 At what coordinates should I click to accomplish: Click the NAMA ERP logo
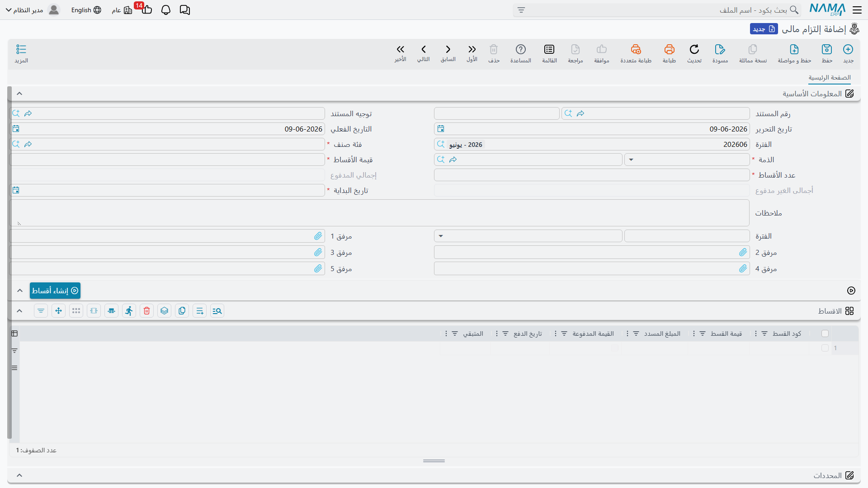click(x=827, y=9)
